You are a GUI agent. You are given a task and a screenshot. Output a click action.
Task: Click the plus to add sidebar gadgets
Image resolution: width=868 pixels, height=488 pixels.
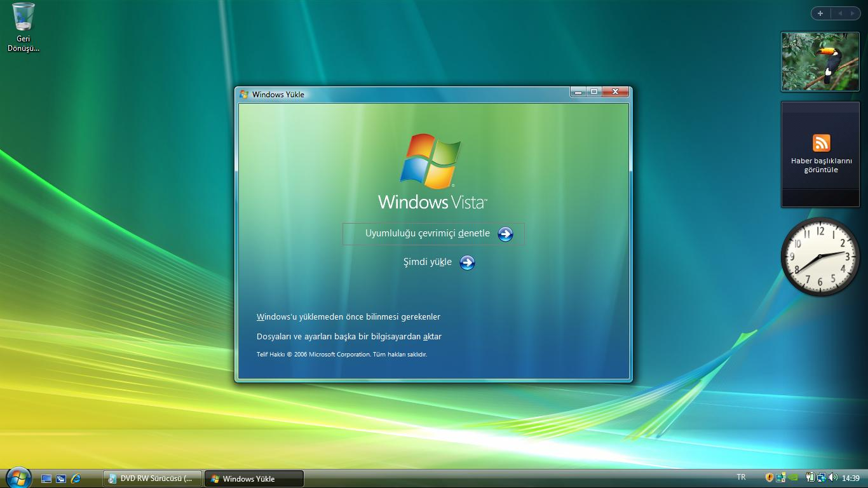click(x=820, y=13)
